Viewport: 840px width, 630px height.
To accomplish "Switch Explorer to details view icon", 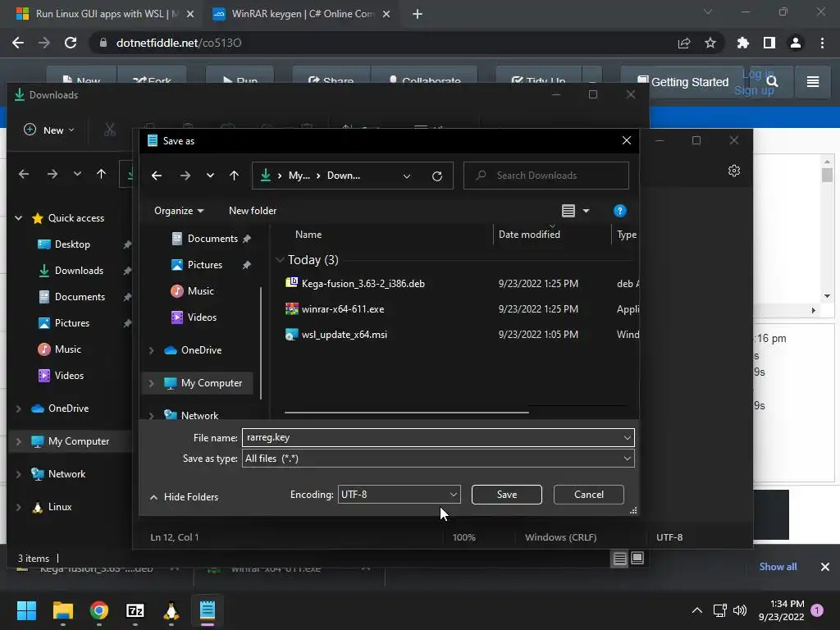I will pos(620,559).
